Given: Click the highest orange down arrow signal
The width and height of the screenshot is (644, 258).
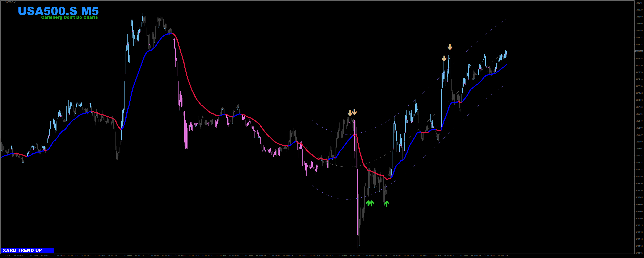Looking at the screenshot, I should pos(450,47).
